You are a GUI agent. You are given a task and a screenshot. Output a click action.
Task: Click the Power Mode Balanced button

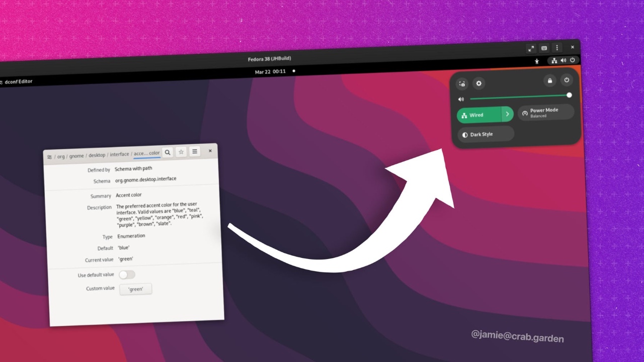click(x=546, y=113)
